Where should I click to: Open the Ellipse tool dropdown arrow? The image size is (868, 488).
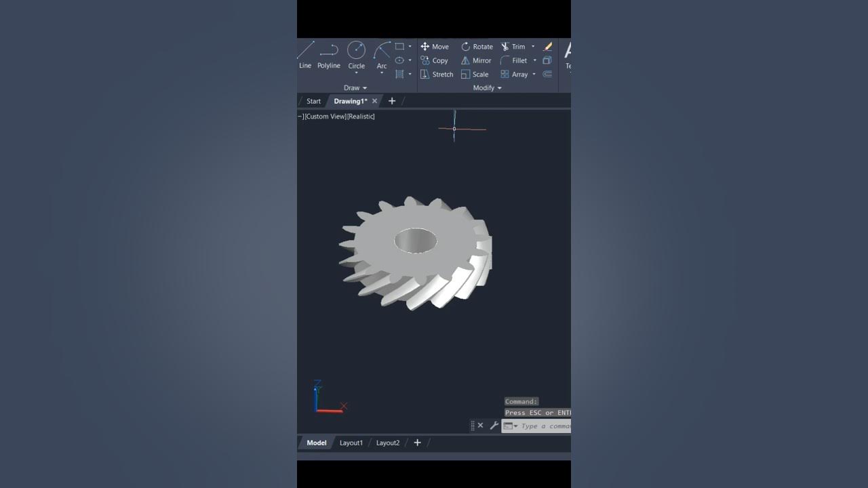coord(410,60)
